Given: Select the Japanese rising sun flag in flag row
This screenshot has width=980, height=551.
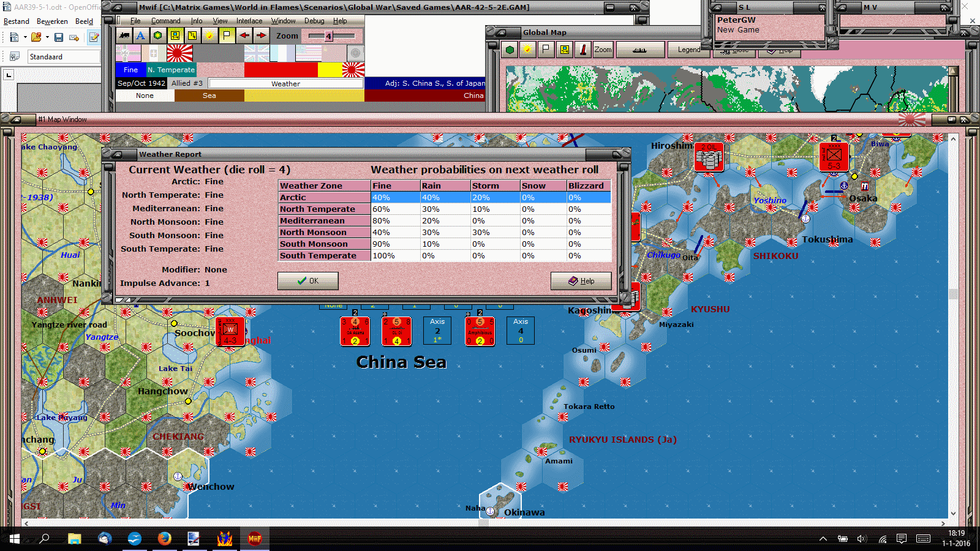Looking at the screenshot, I should click(x=179, y=53).
